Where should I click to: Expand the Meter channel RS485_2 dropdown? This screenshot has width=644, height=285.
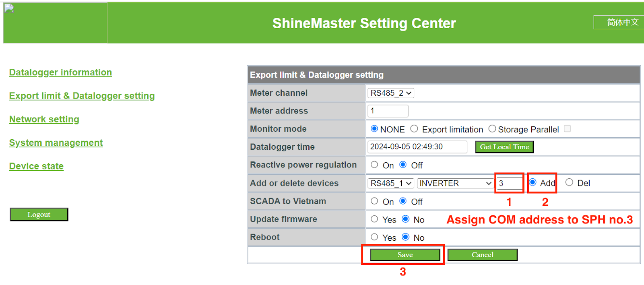coord(390,93)
